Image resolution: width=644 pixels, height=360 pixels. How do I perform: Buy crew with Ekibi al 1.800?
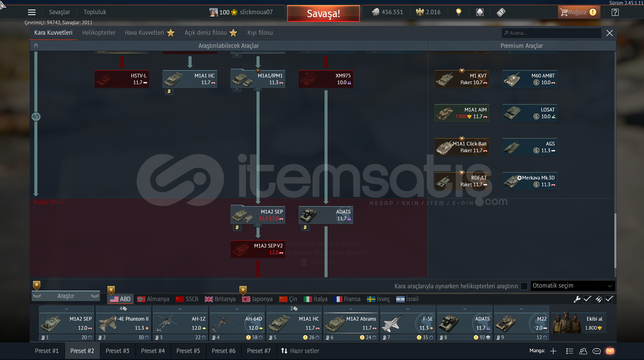coord(578,323)
